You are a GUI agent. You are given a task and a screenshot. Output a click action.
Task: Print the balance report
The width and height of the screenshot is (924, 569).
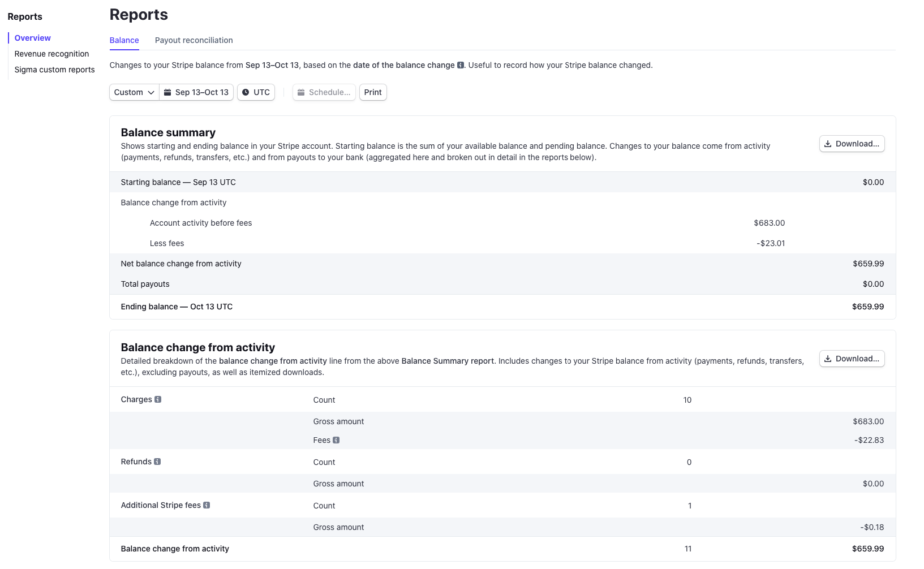[x=373, y=92]
